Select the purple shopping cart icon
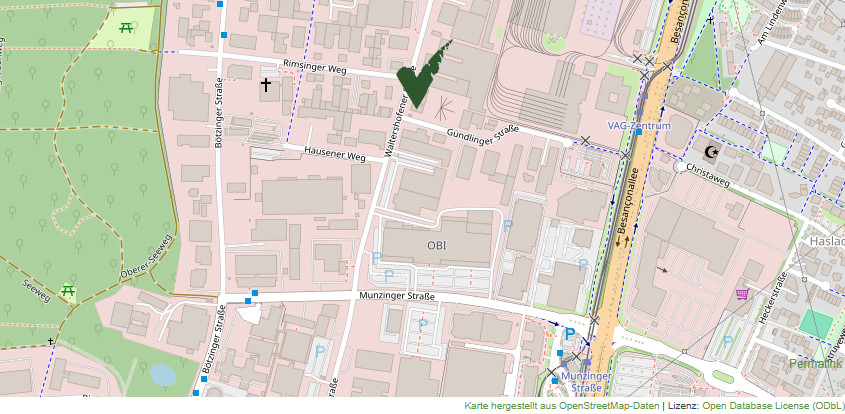Image resolution: width=845 pixels, height=414 pixels. (x=742, y=294)
